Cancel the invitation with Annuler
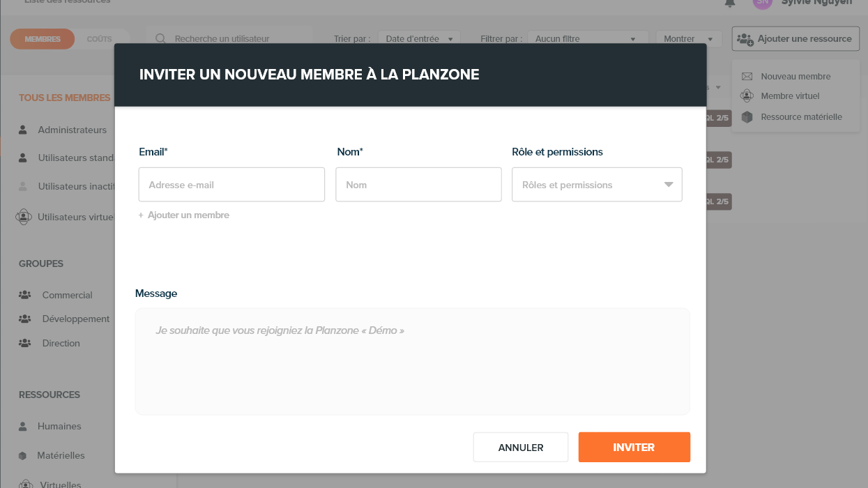868x488 pixels. click(x=521, y=448)
